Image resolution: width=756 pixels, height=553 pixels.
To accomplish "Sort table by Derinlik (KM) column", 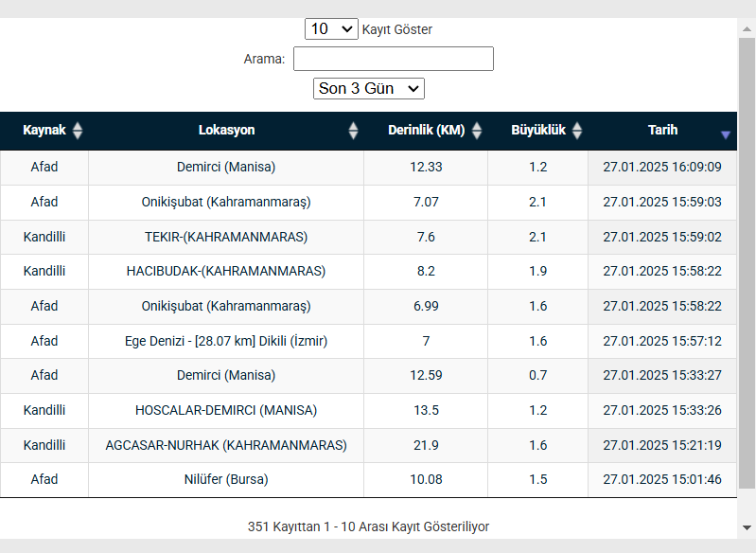I will click(x=426, y=131).
